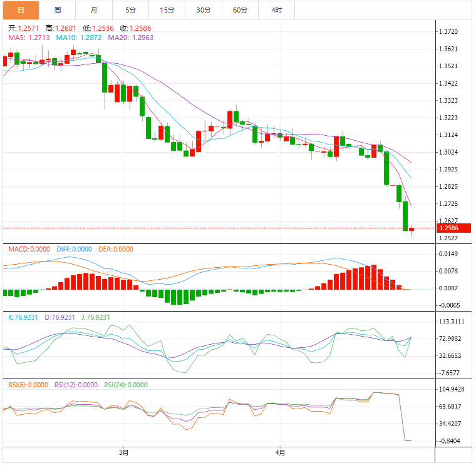Click the MA20: 1.2963 indicator label
The image size is (476, 468).
130,38
